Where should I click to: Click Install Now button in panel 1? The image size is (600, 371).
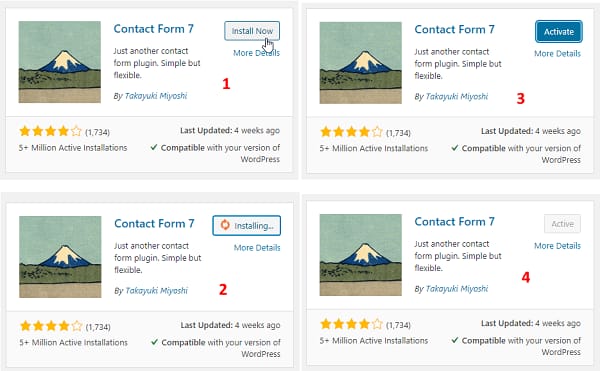click(x=252, y=31)
